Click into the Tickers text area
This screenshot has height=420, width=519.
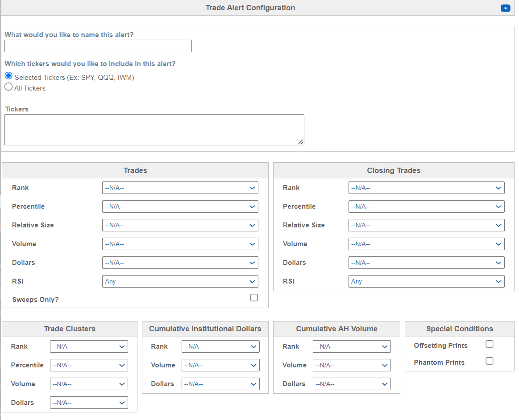(154, 130)
